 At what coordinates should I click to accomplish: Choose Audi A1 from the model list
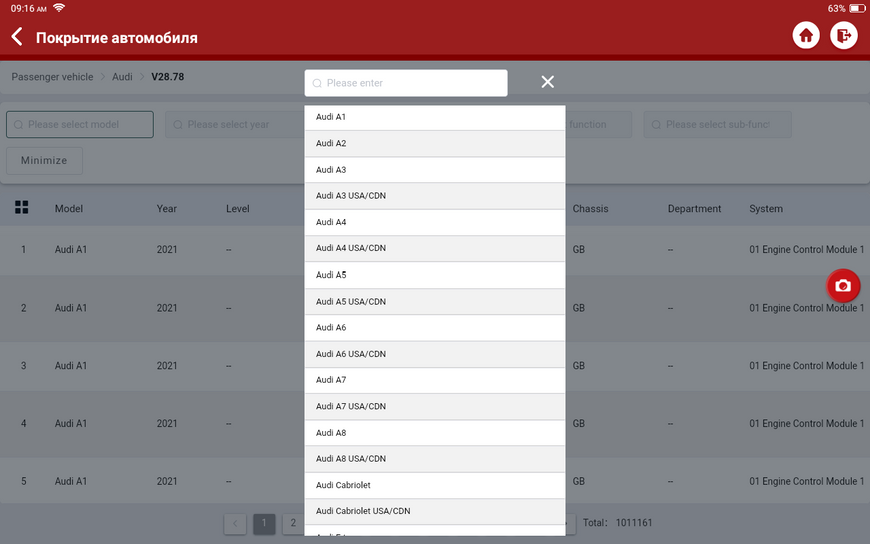tap(434, 117)
